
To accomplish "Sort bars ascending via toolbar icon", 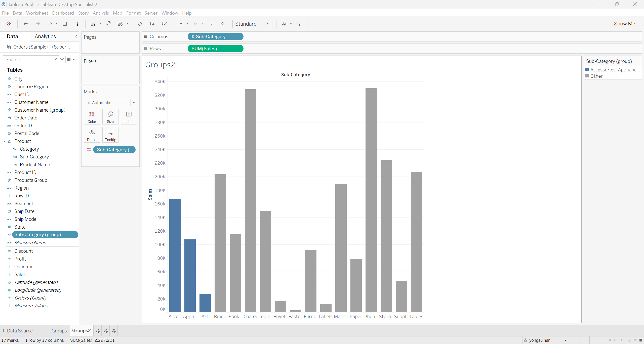I will pos(152,24).
